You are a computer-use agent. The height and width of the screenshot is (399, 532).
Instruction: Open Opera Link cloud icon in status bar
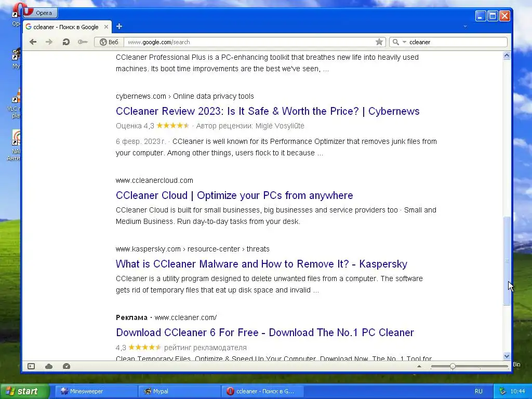click(49, 366)
